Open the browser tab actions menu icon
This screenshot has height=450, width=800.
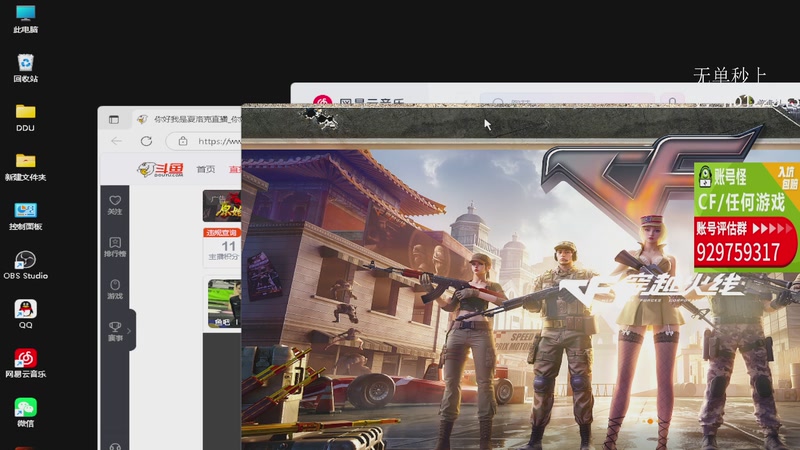(114, 119)
